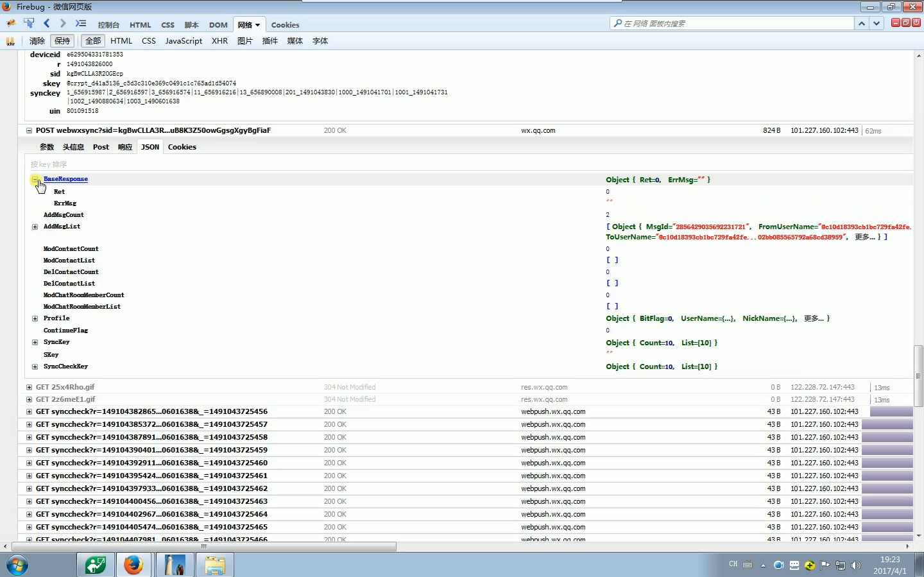Click the vertical scrollbar thumb
924x577 pixels.
(919, 375)
